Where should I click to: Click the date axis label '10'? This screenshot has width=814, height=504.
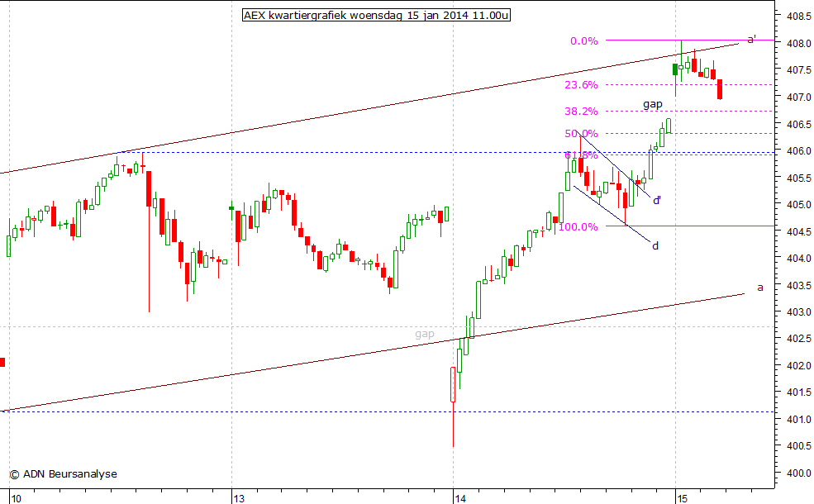(x=16, y=499)
